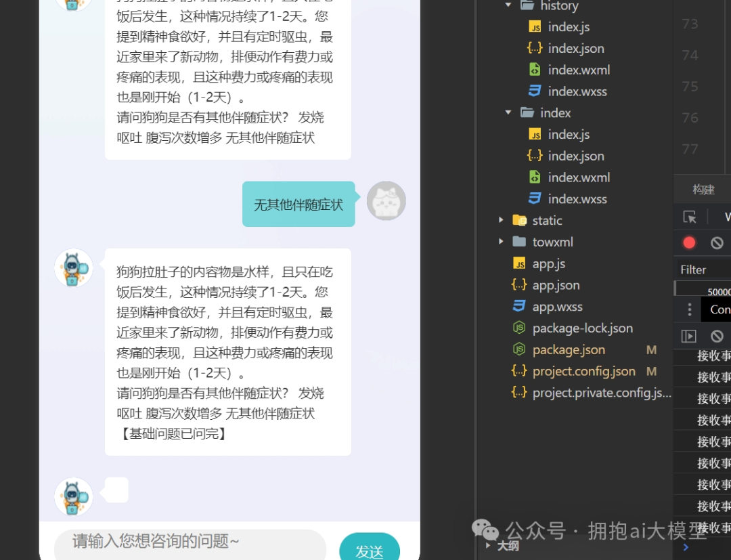
Task: Click the user's cat avatar in chat
Action: point(386,201)
